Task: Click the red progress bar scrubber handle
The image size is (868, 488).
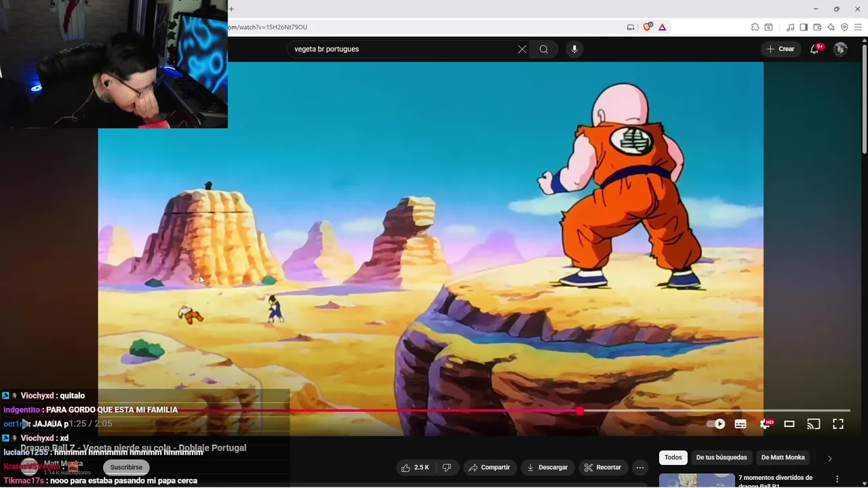Action: 580,411
